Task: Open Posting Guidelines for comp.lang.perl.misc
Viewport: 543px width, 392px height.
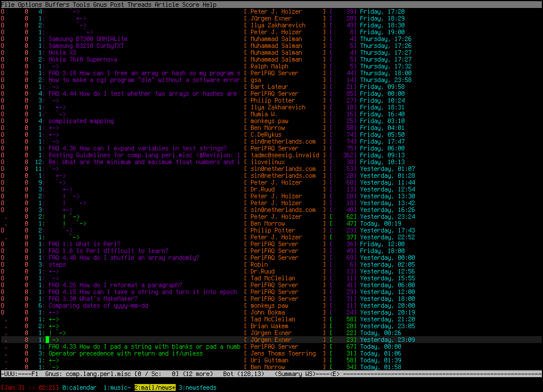Action: [x=144, y=155]
